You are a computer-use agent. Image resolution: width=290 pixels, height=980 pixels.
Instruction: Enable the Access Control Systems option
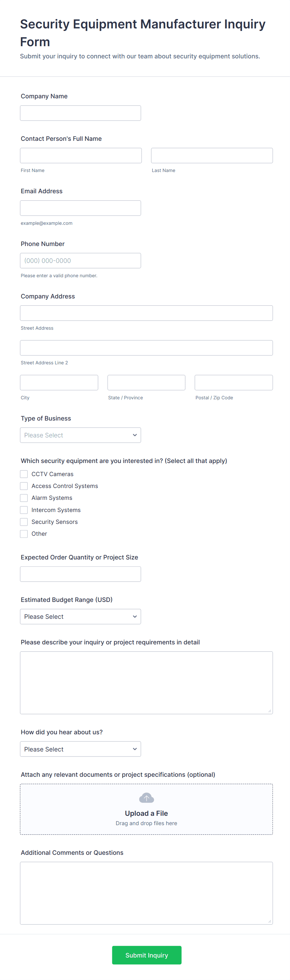pos(24,486)
